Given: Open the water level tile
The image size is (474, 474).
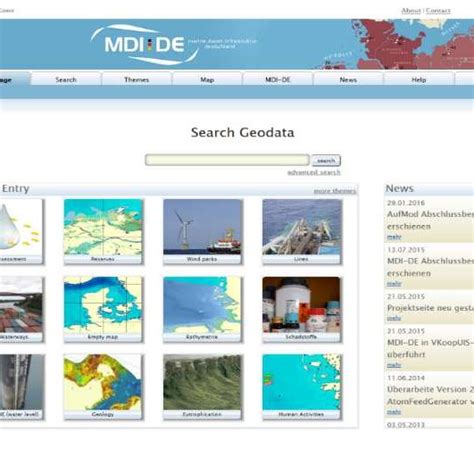Looking at the screenshot, I should click(21, 387).
